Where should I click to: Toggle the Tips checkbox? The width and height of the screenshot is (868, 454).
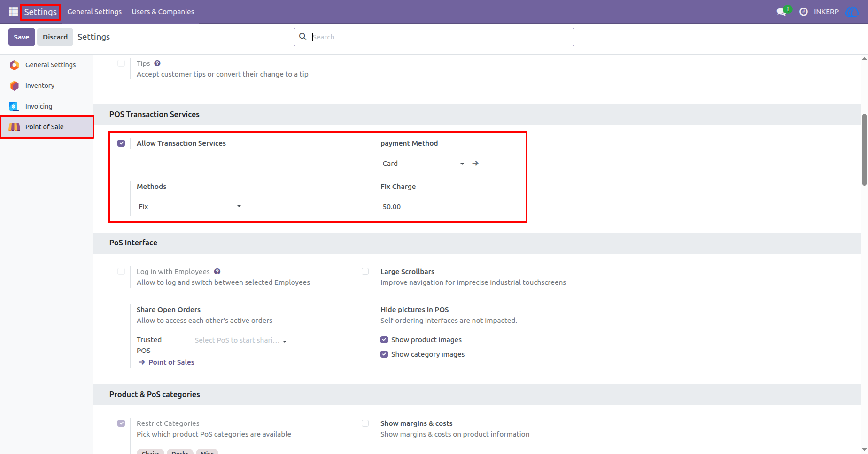(121, 63)
